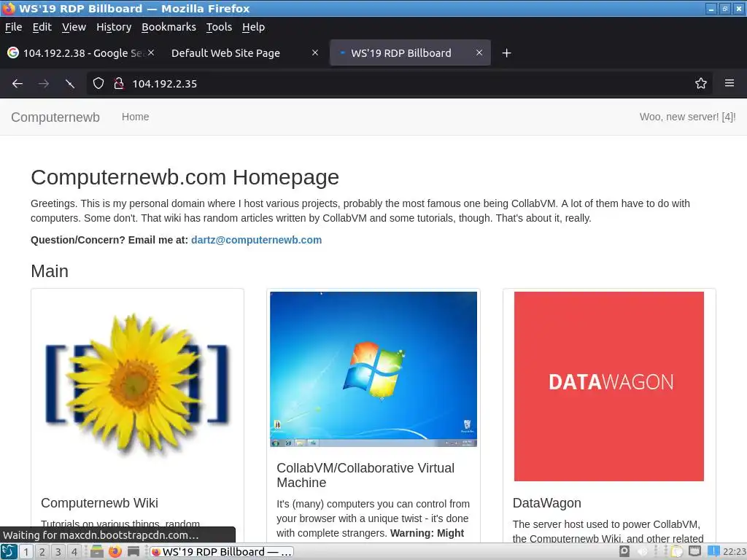Click the Computernewb Wiki sunflower image
Image resolution: width=747 pixels, height=560 pixels.
coord(137,384)
